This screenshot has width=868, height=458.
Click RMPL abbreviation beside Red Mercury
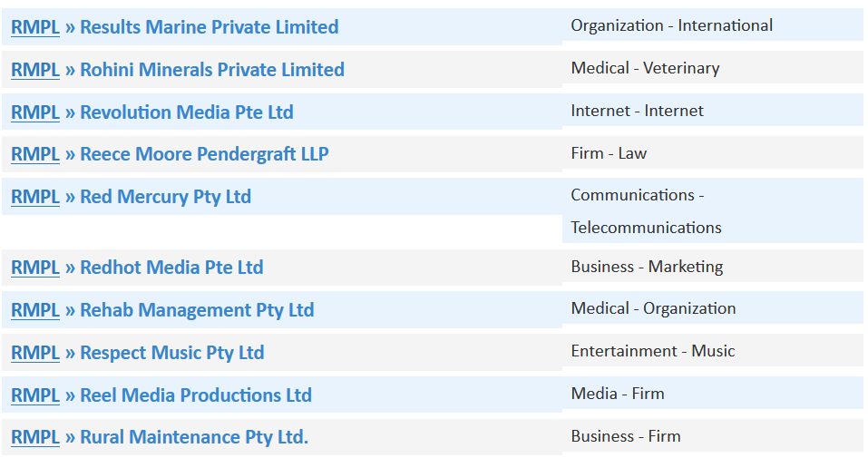35,197
